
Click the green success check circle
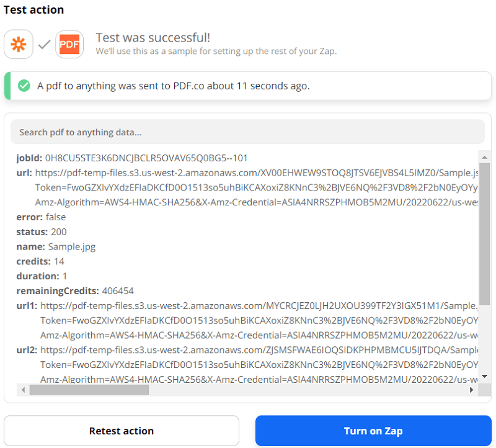pos(24,86)
